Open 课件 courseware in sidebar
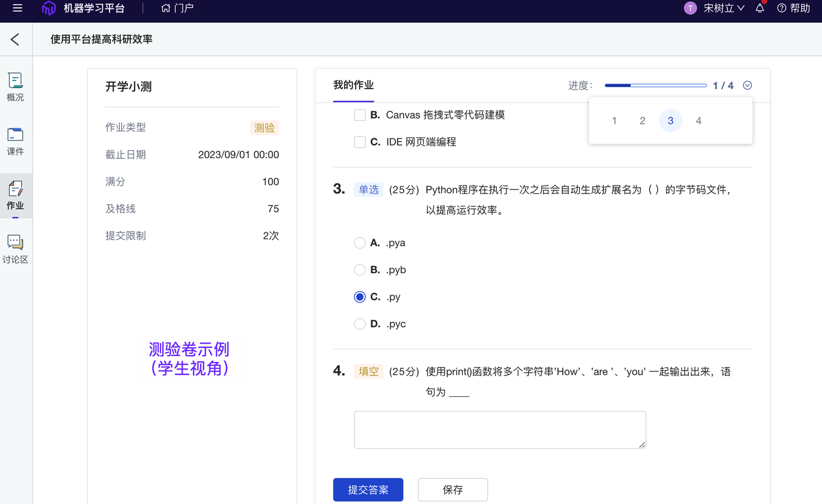The width and height of the screenshot is (822, 504). click(15, 142)
